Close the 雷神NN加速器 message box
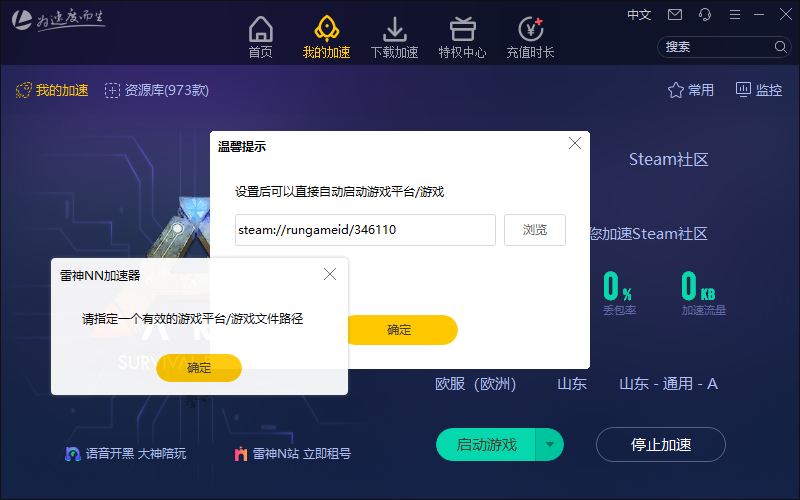 (x=330, y=274)
